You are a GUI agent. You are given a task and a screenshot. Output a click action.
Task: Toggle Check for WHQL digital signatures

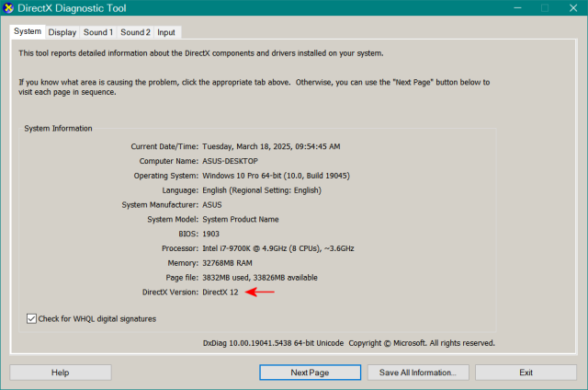tap(33, 319)
